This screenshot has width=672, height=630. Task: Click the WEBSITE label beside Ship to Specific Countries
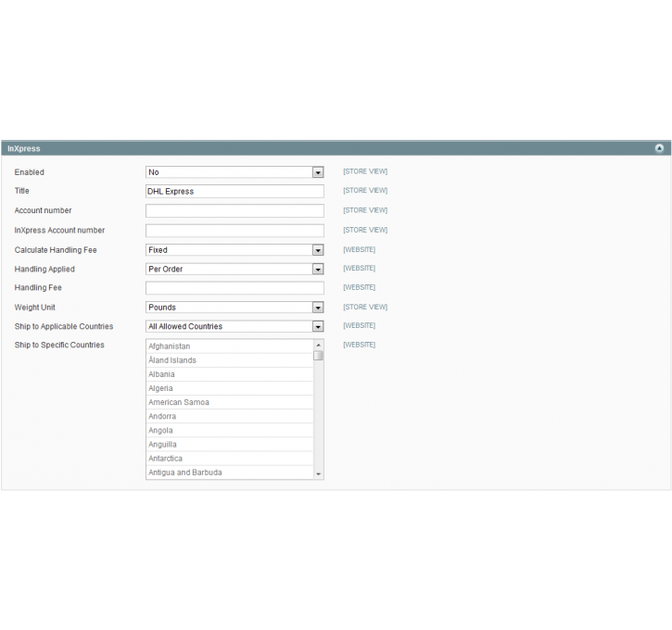(x=359, y=345)
